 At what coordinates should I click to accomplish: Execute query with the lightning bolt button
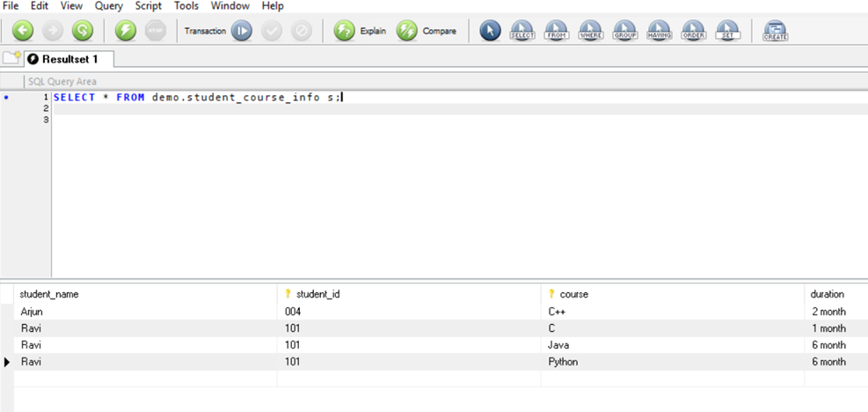(x=127, y=31)
